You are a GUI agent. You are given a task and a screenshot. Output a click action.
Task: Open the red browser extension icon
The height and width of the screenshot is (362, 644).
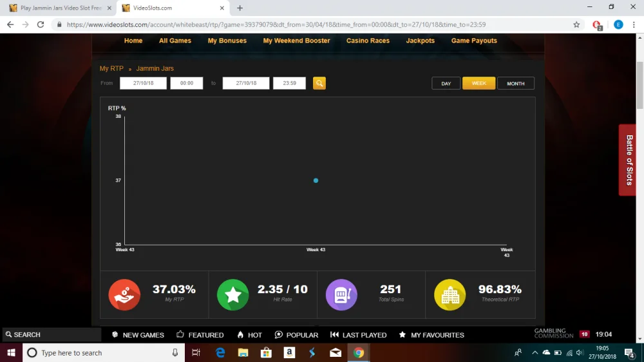[597, 25]
